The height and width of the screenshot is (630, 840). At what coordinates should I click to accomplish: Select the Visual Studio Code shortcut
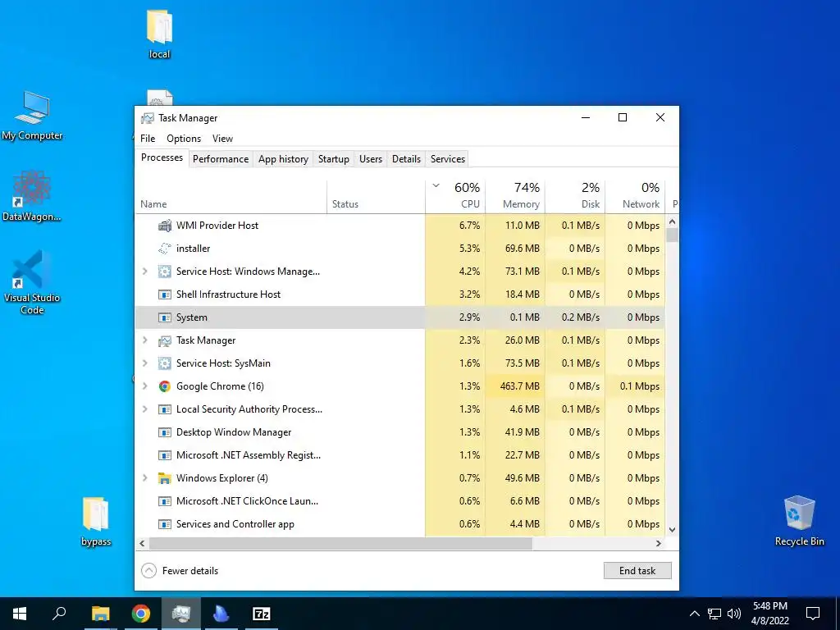click(32, 283)
